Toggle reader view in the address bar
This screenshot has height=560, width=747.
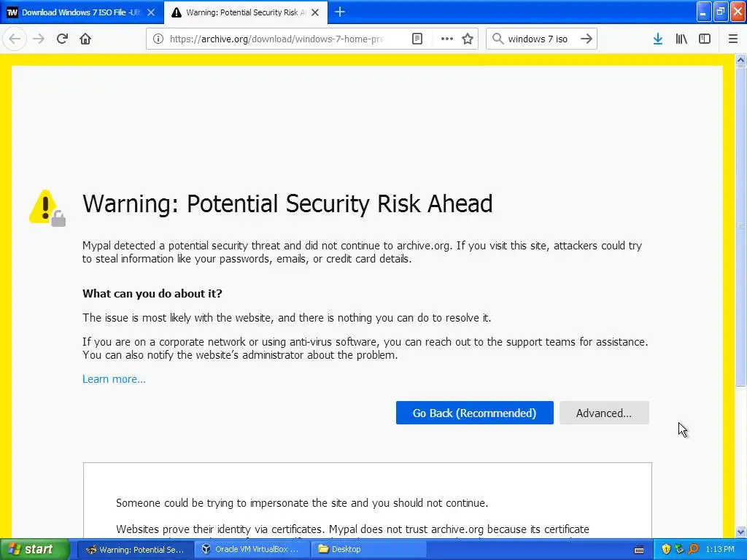coord(417,39)
